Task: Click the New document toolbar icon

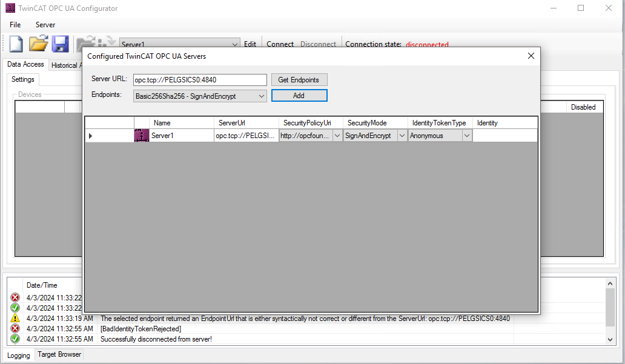Action: (16, 44)
